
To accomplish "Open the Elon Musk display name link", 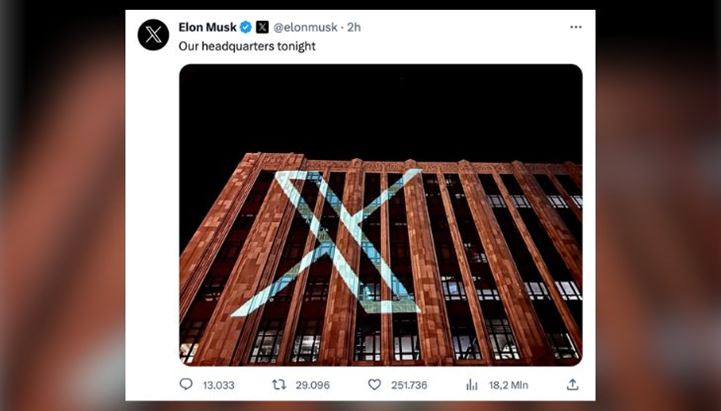I will pyautogui.click(x=207, y=27).
